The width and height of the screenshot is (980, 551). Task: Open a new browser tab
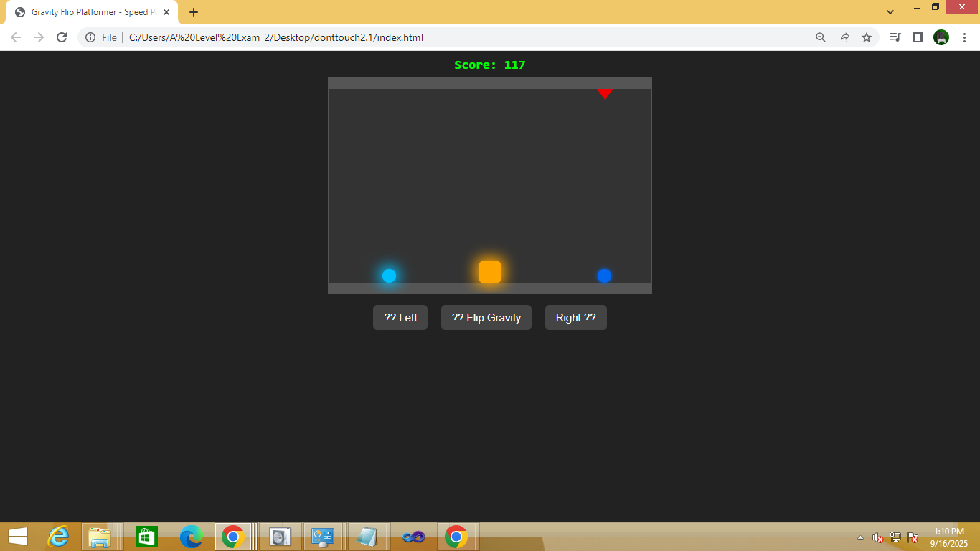point(194,12)
